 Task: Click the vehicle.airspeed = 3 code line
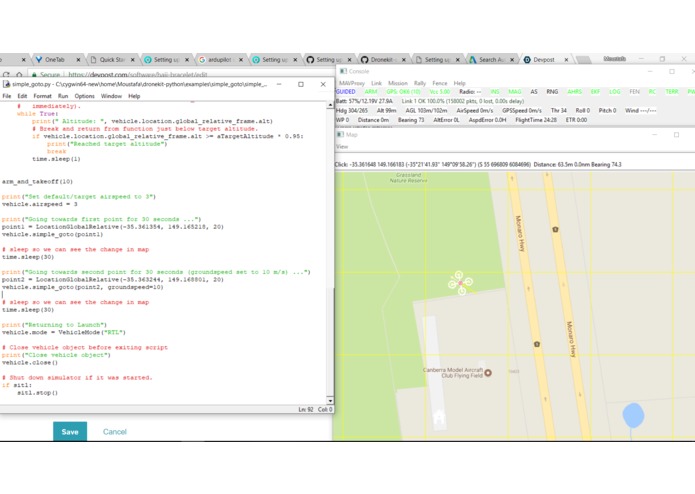click(40, 204)
